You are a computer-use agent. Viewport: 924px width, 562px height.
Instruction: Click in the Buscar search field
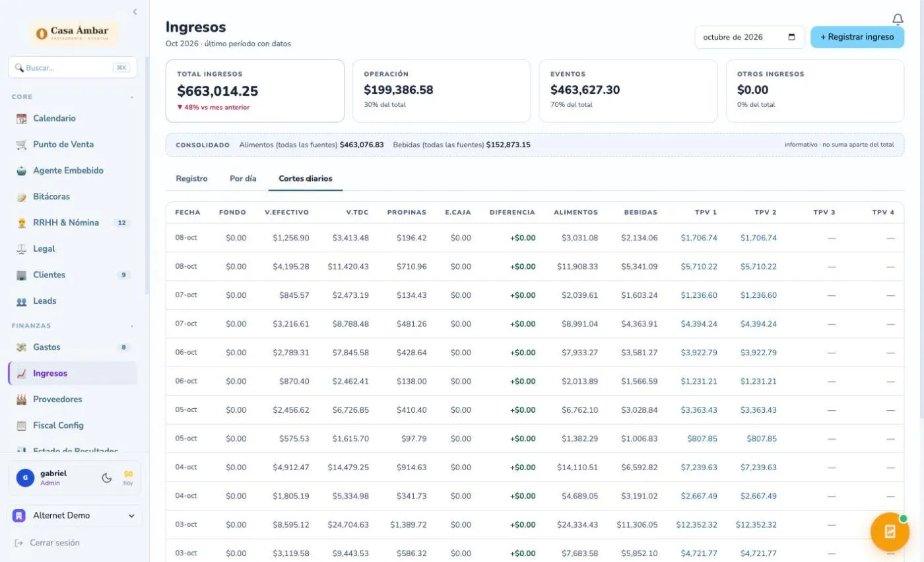[x=73, y=67]
